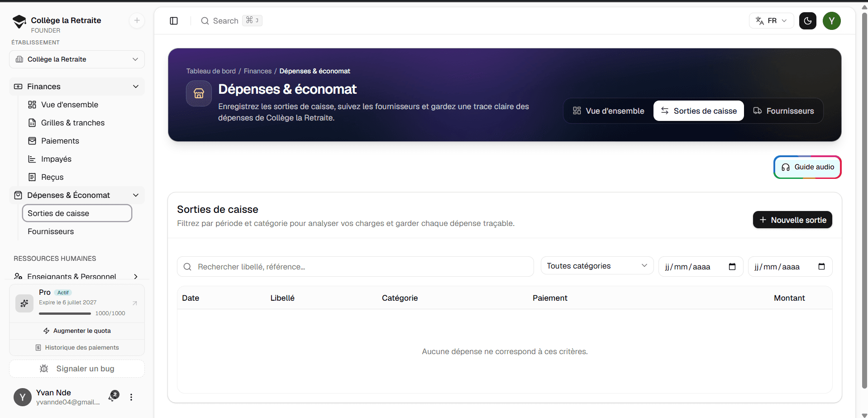868x418 pixels.
Task: Collapse the Finances section
Action: [77, 86]
